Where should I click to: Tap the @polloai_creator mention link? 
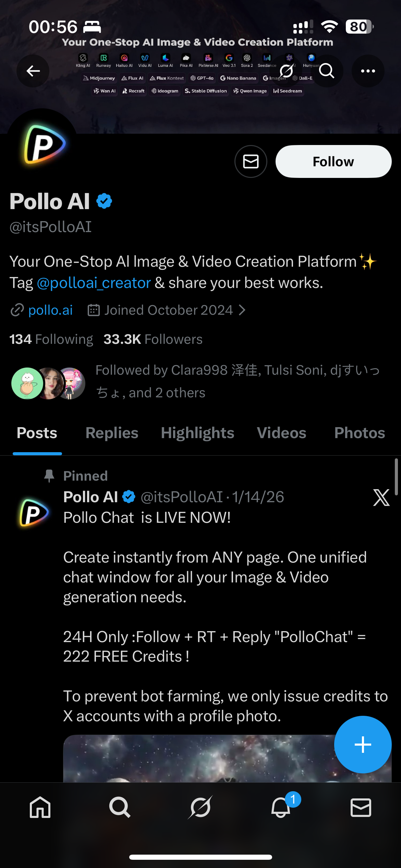pyautogui.click(x=94, y=283)
